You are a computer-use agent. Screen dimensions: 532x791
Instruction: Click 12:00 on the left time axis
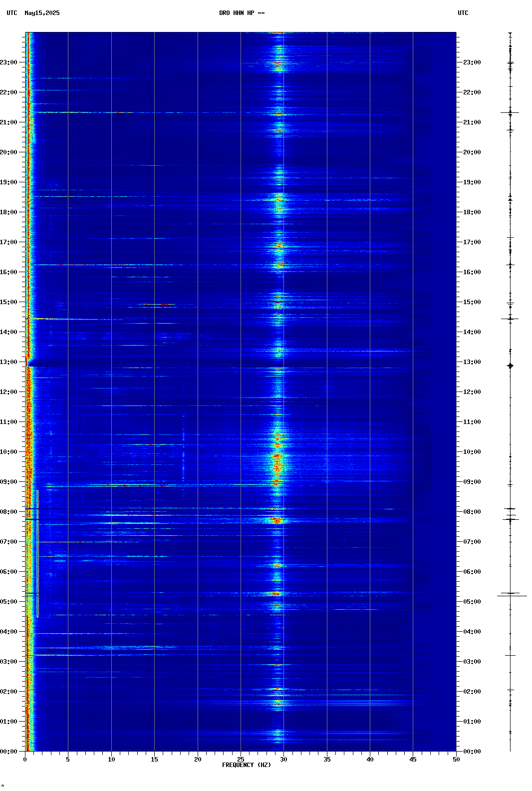8,392
